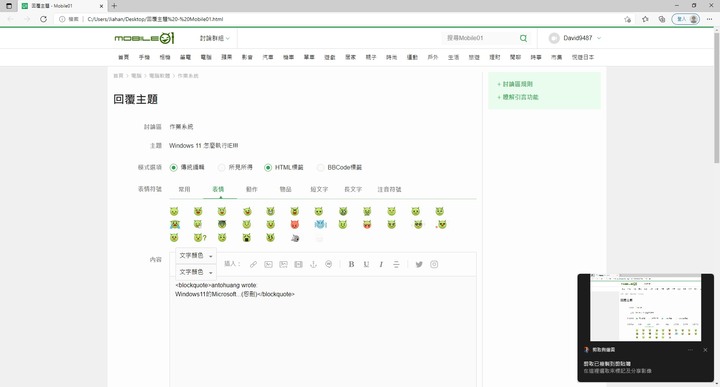Open 悅遊日本 in the navigation bar
This screenshot has width=720, height=387.
click(x=583, y=57)
